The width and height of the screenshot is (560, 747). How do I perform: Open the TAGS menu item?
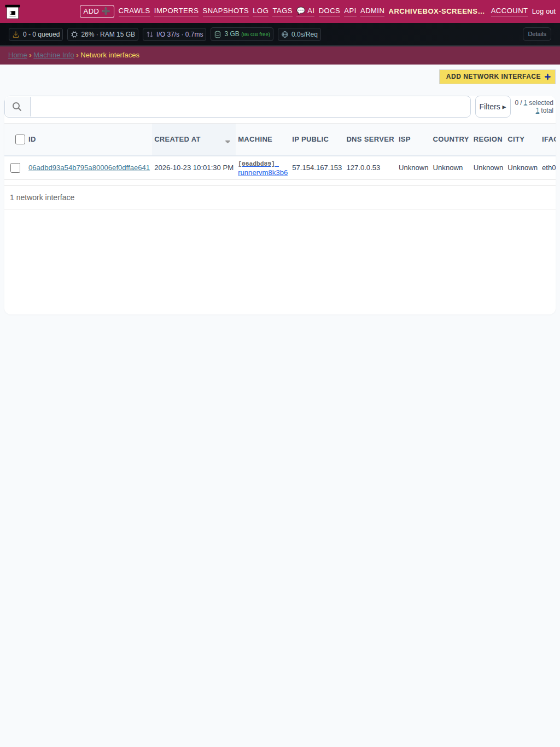click(282, 11)
